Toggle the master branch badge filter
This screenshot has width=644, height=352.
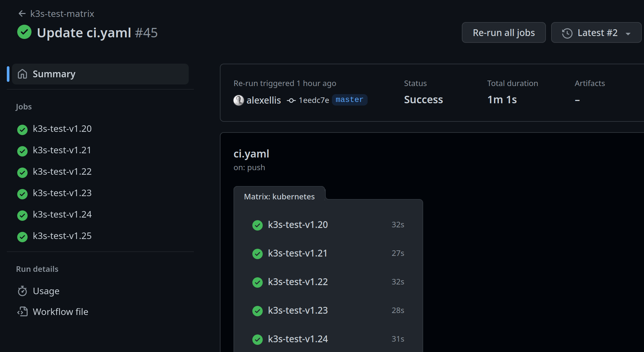[350, 100]
